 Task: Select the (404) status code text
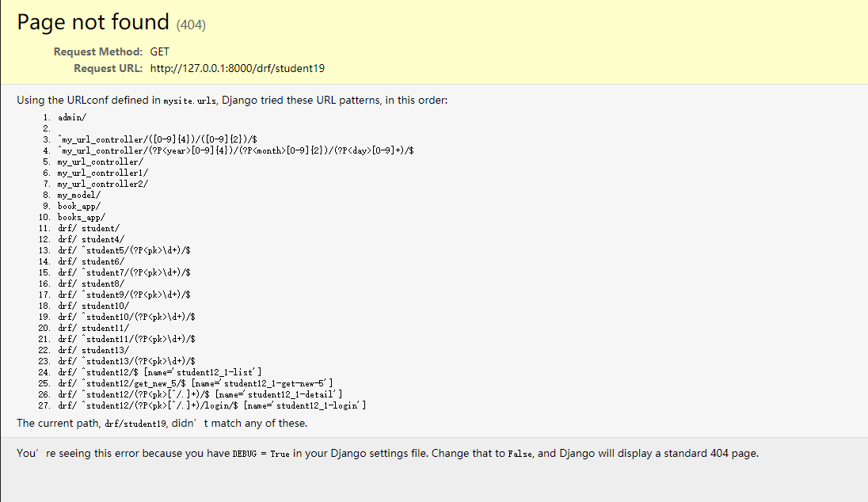[191, 25]
